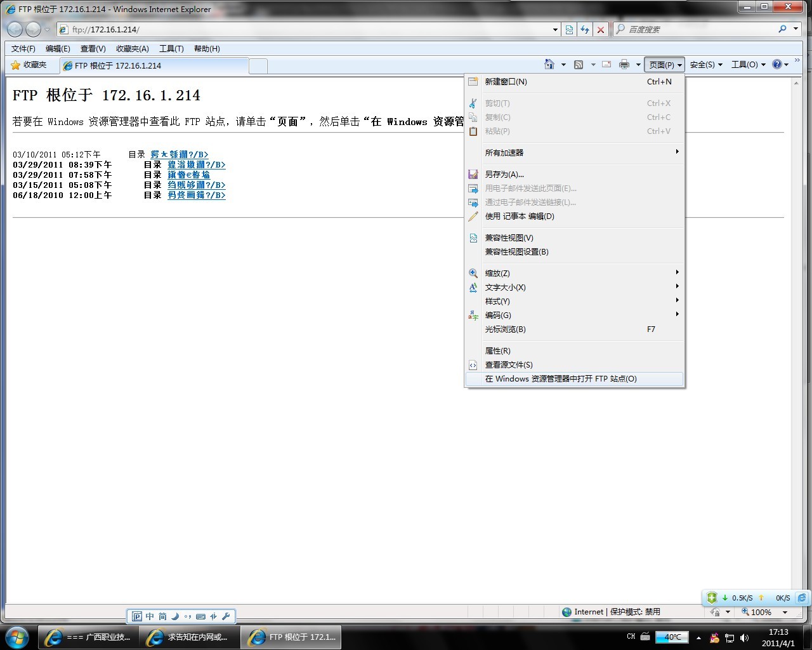Open the 查看(V) menu
Image resolution: width=812 pixels, height=650 pixels.
(x=93, y=49)
